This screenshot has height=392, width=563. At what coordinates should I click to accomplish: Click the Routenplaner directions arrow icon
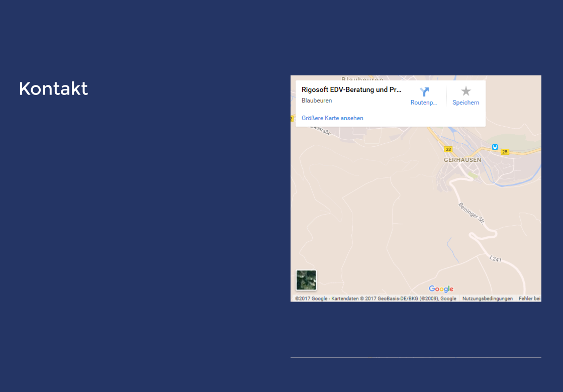(x=424, y=91)
